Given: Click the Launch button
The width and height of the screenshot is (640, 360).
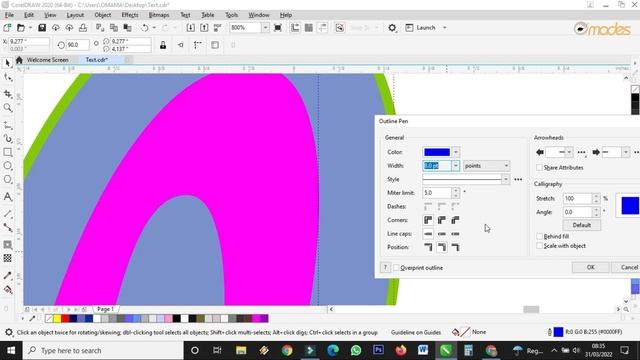Looking at the screenshot, I should pyautogui.click(x=421, y=28).
